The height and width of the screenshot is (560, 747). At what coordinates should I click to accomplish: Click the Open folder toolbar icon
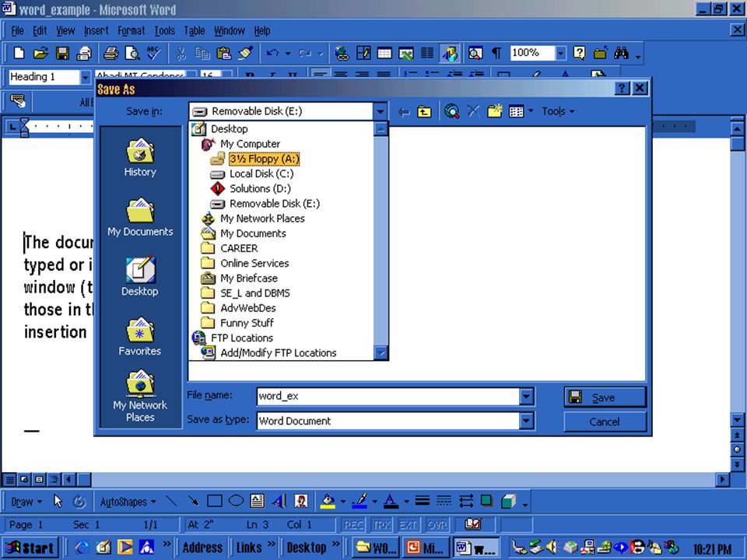click(40, 53)
